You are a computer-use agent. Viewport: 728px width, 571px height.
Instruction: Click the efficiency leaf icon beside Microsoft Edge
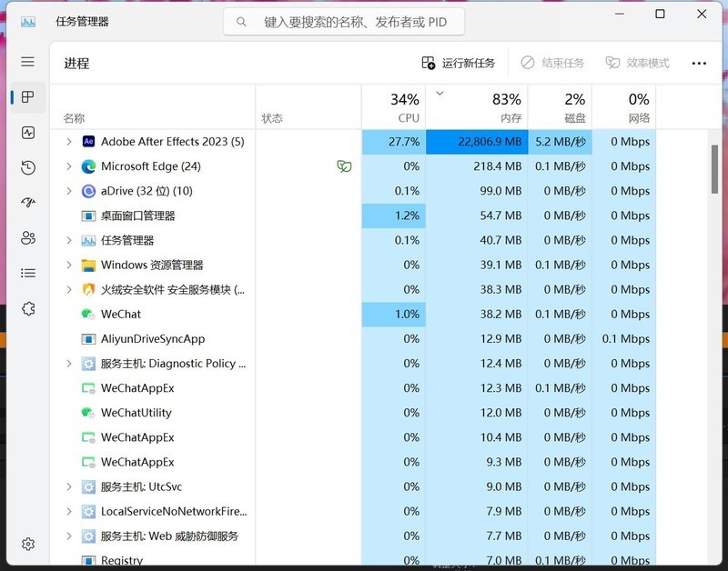pyautogui.click(x=345, y=166)
